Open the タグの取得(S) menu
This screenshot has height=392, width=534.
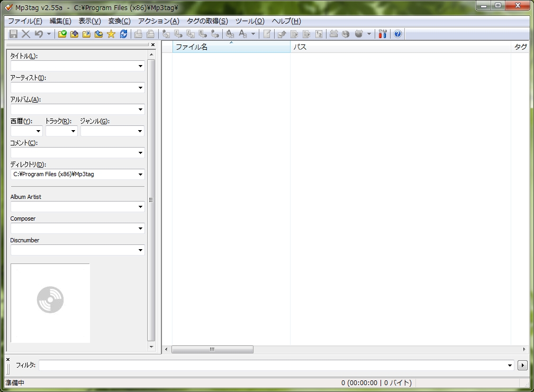pyautogui.click(x=207, y=21)
